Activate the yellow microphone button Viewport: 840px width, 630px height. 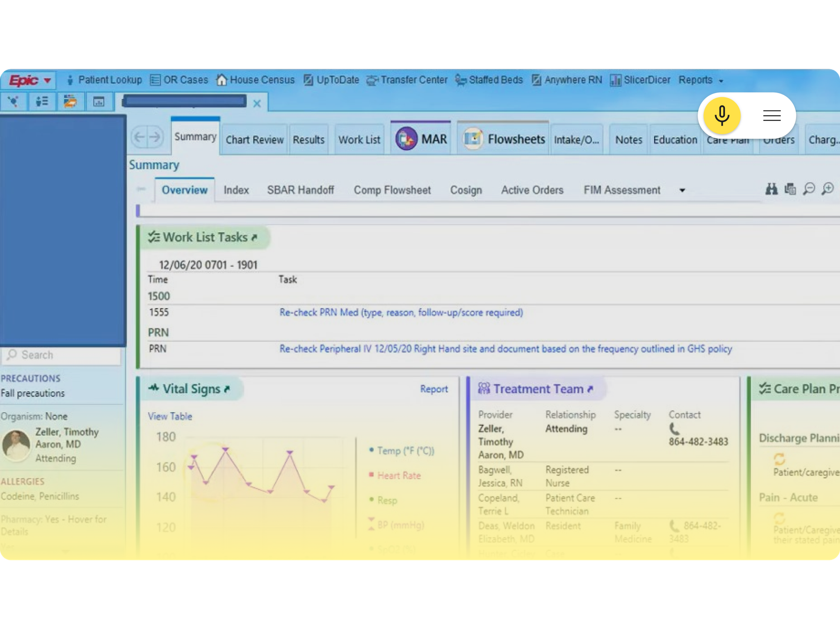coord(722,116)
